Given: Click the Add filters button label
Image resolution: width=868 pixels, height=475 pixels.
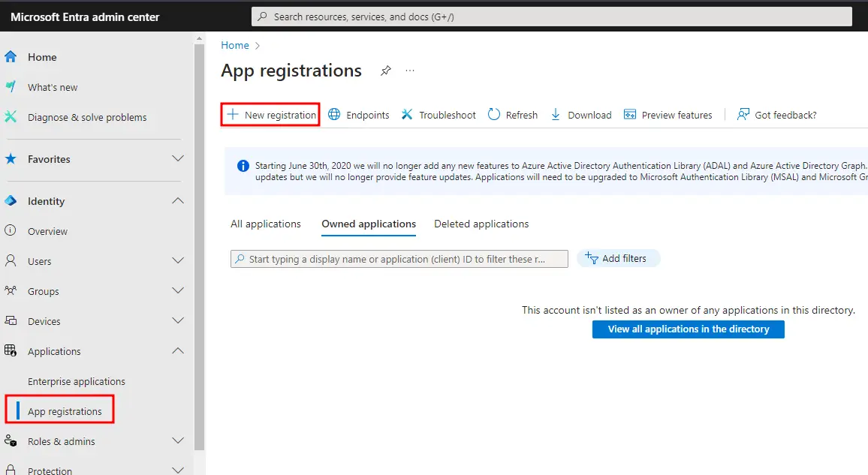Looking at the screenshot, I should [x=624, y=258].
